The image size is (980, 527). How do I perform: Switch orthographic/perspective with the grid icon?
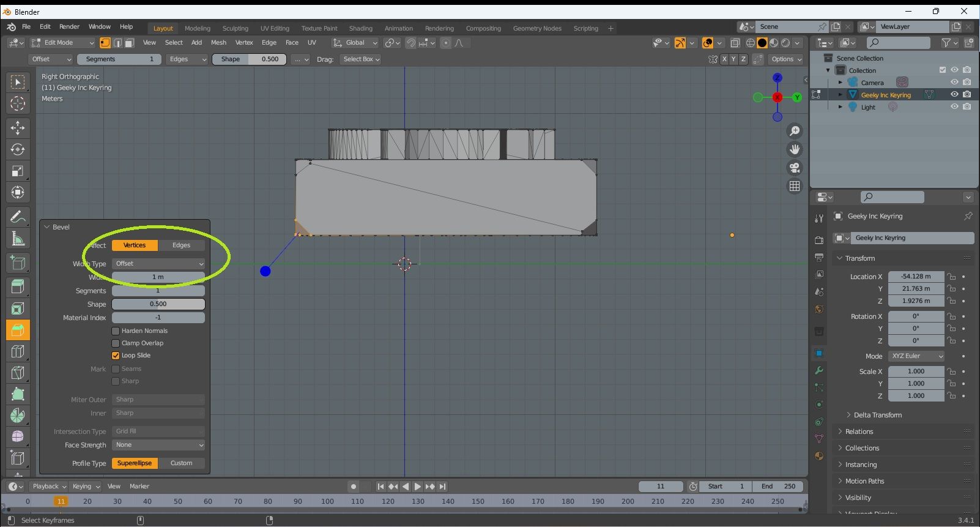tap(795, 186)
